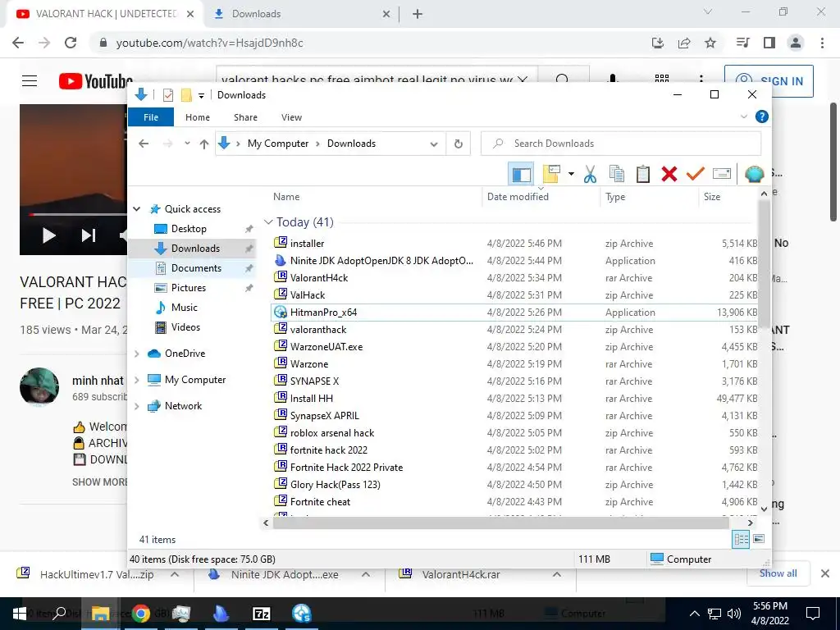Play the YouTube video
The height and width of the screenshot is (630, 840).
click(x=48, y=235)
